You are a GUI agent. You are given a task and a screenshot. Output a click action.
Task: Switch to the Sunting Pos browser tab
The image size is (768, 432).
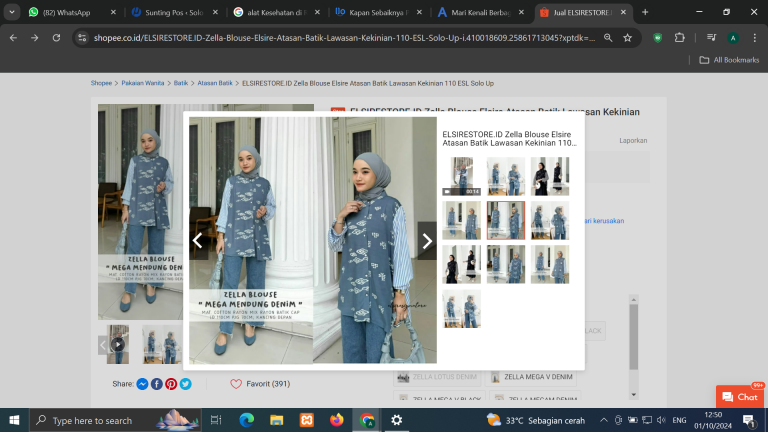174,13
